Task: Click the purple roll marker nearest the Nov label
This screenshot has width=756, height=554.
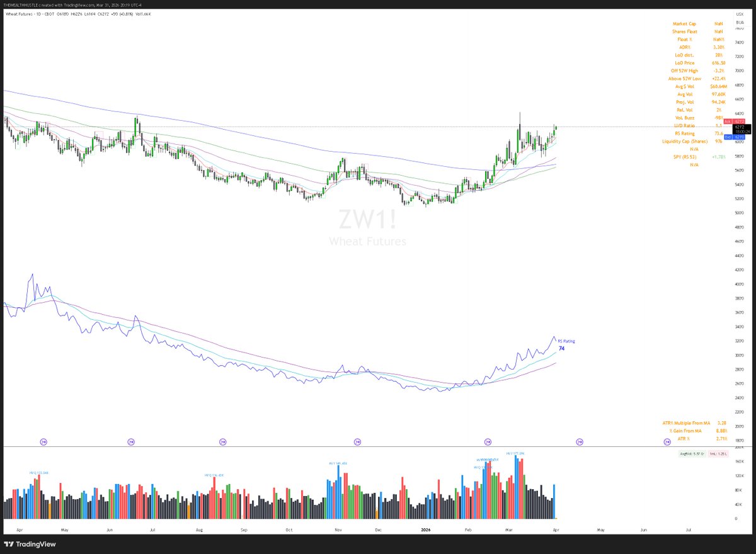Action: click(x=357, y=442)
